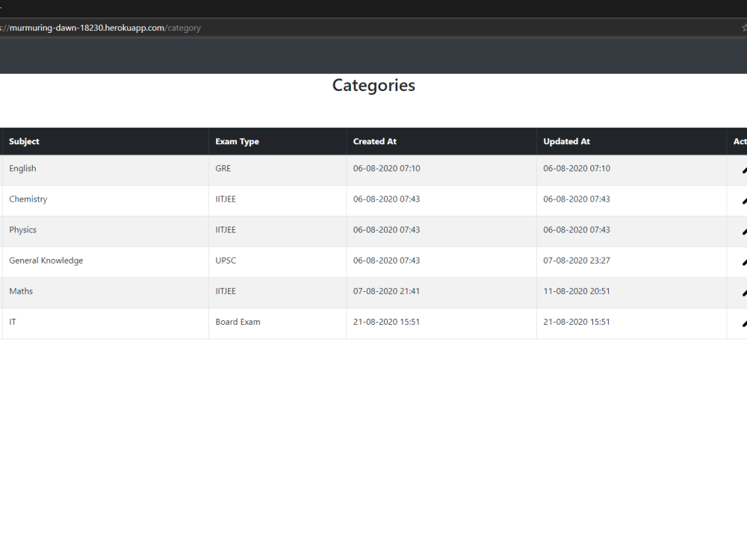This screenshot has width=747, height=560.
Task: Open the General Knowledge category
Action: (46, 260)
